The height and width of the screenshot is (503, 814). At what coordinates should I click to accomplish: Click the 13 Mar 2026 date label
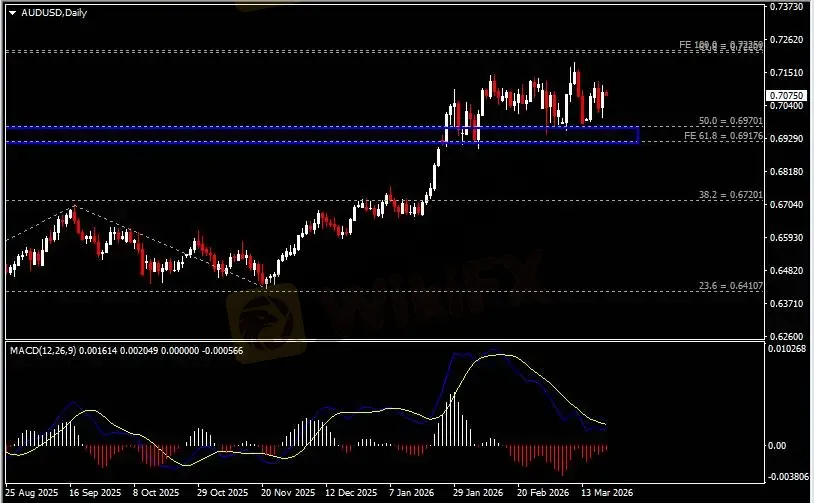607,493
